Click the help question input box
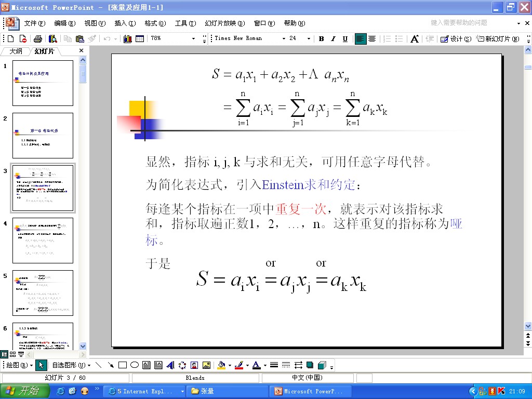The image size is (532, 399). [472, 23]
